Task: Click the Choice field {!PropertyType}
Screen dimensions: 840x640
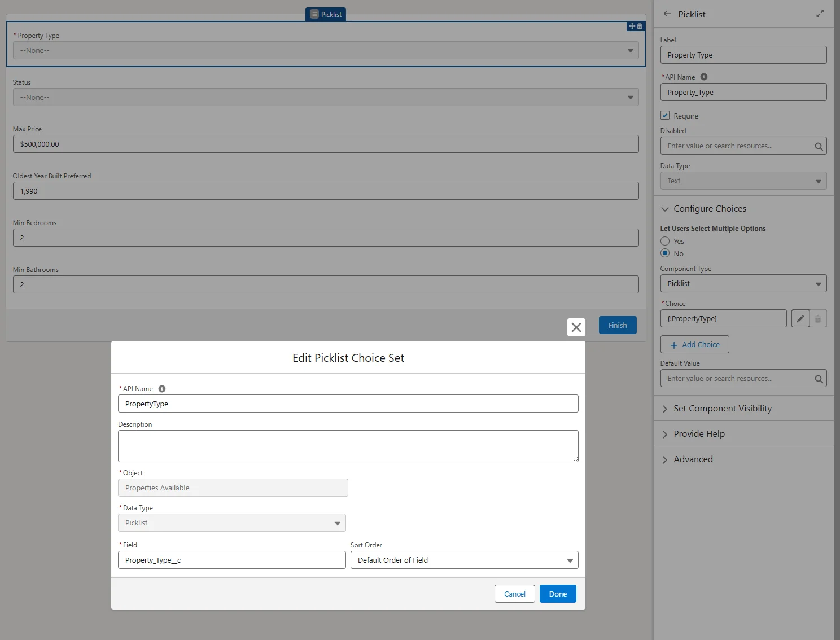Action: [724, 318]
